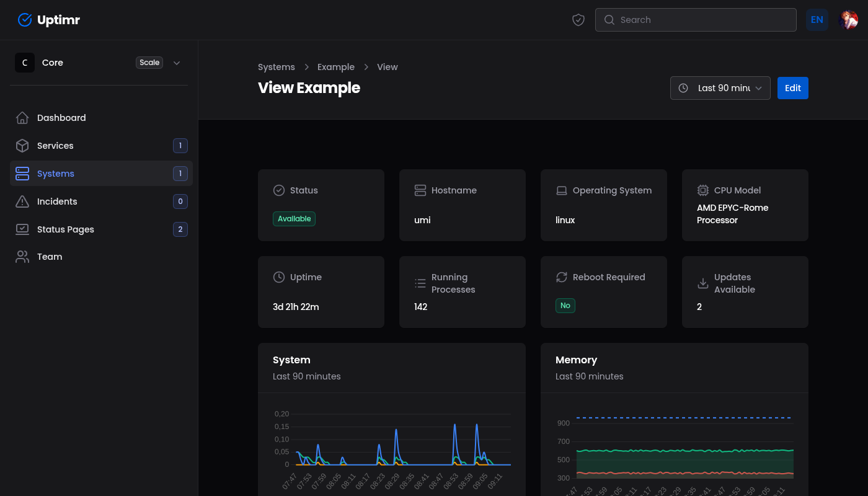Viewport: 868px width, 496px height.
Task: Expand the Core workspace switcher chevron
Action: click(177, 63)
